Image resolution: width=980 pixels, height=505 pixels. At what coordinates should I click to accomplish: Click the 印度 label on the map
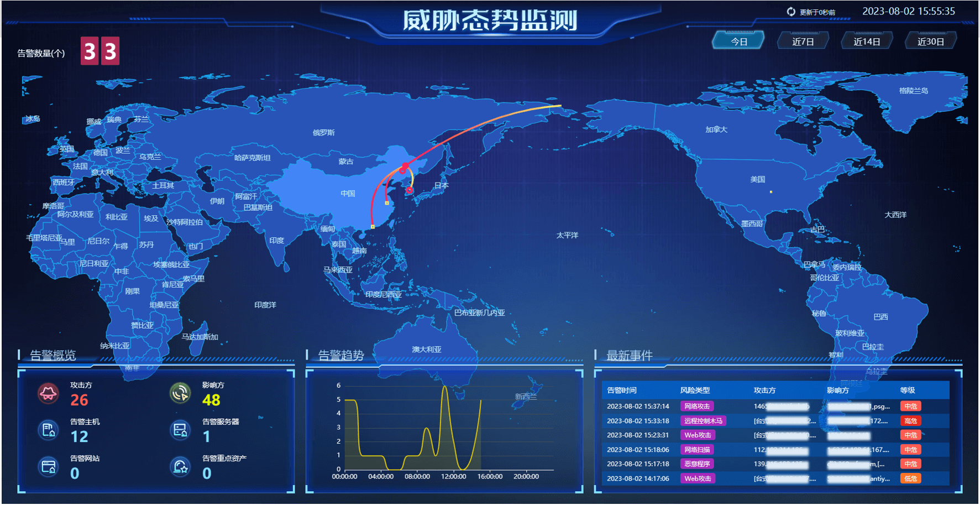[277, 241]
